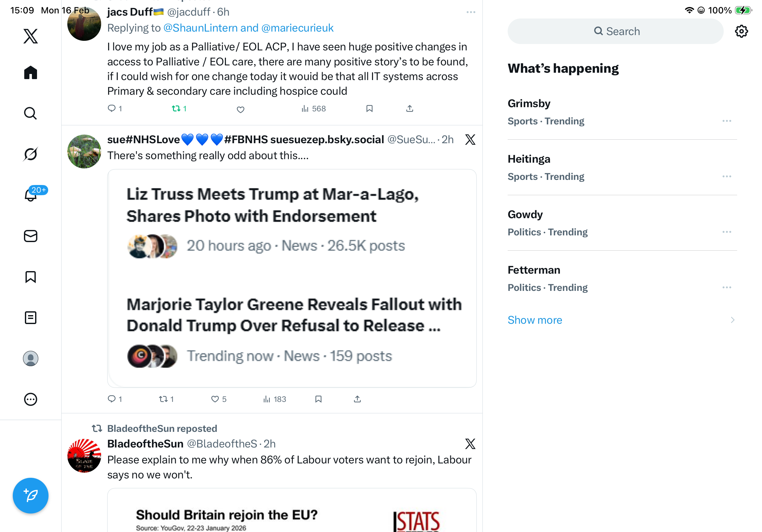
Task: Open the more menu on jacs Duff's post
Action: click(x=471, y=12)
